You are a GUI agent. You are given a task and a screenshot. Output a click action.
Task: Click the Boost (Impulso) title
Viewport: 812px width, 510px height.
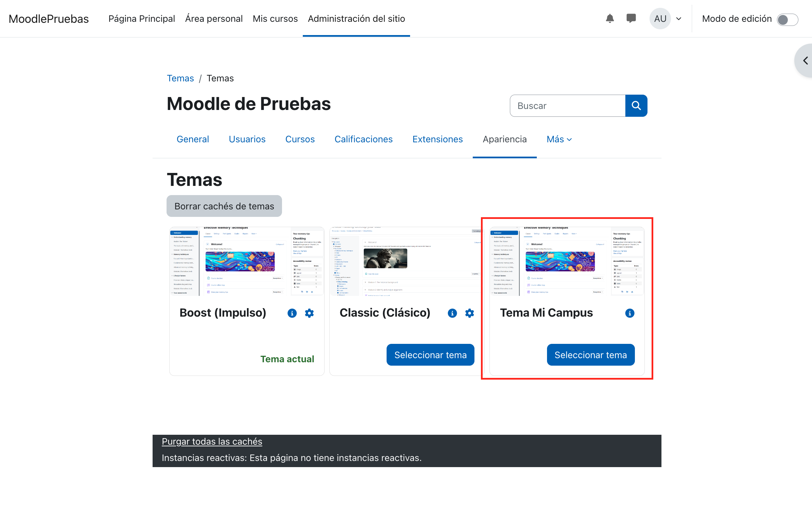223,313
